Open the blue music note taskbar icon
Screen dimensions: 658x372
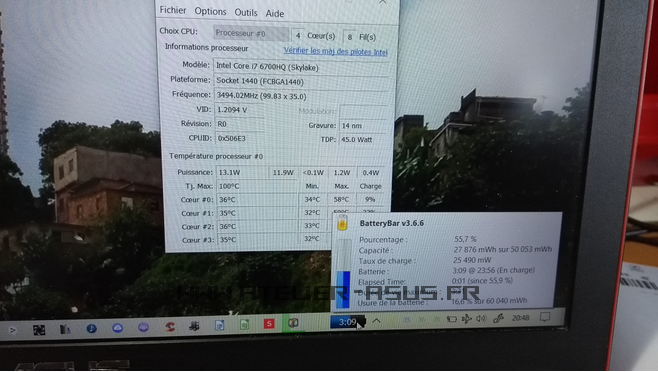pos(91,329)
